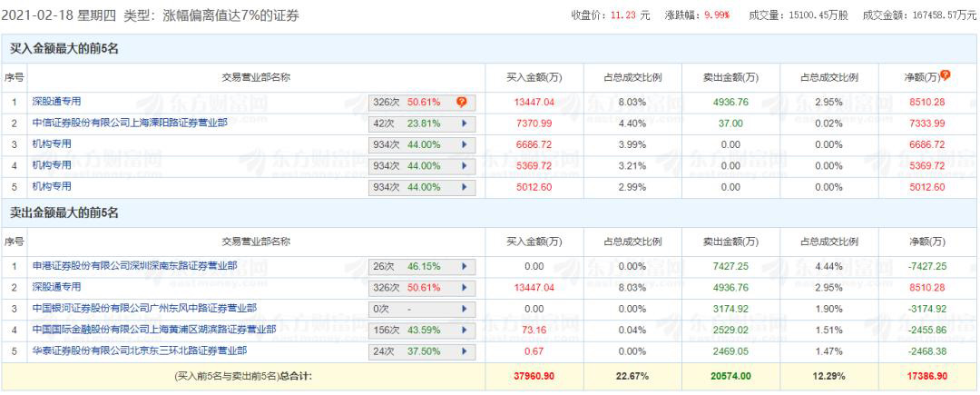
Task: Click the 0.02% ratio cell
Action: click(x=829, y=123)
